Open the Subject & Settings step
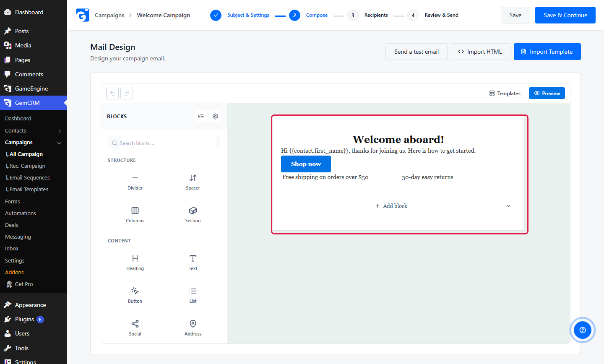This screenshot has height=364, width=604. pyautogui.click(x=240, y=15)
